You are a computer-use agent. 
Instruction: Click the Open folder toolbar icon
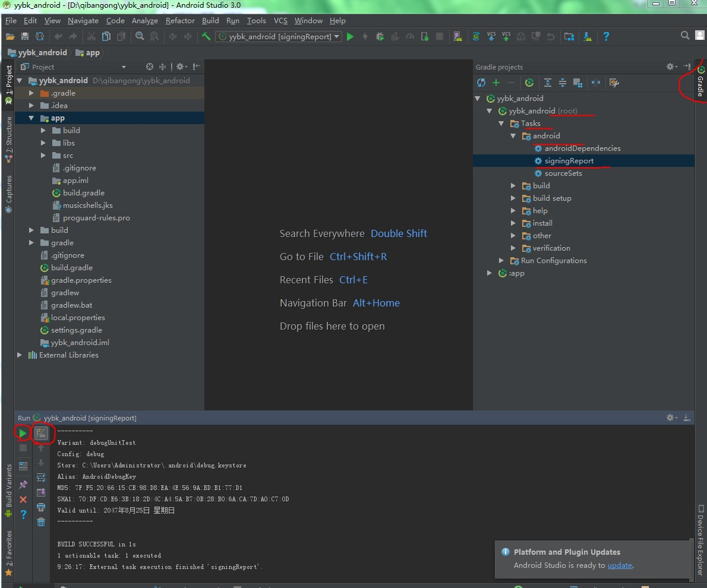click(10, 36)
